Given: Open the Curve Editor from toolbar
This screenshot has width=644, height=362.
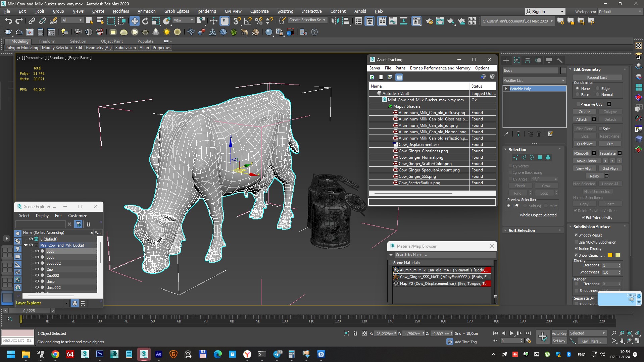Looking at the screenshot, I should tap(393, 21).
